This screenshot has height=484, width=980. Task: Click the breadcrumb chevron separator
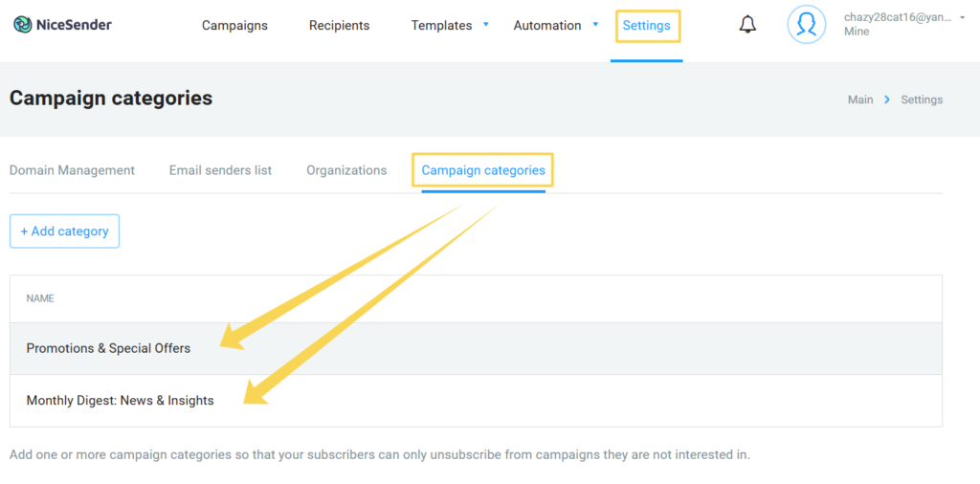887,99
